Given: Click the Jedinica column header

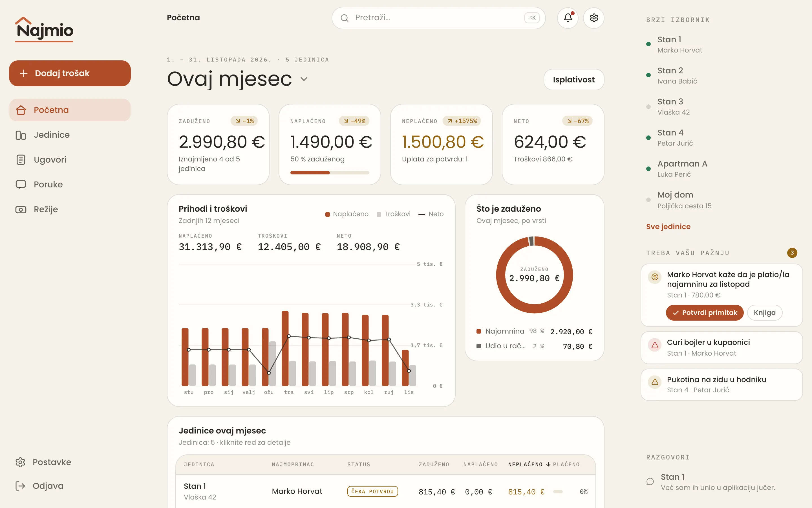Looking at the screenshot, I should [199, 464].
